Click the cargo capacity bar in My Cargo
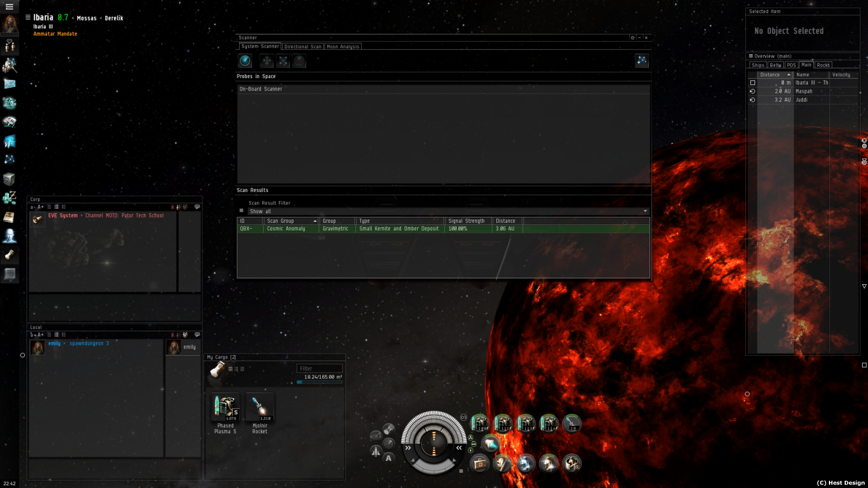This screenshot has height=488, width=868. [x=320, y=382]
